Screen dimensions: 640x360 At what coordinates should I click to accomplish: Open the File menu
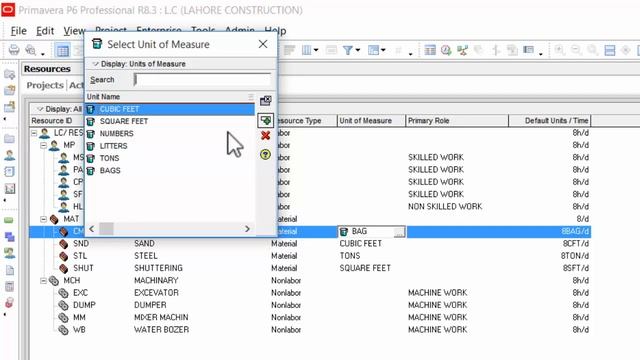[18, 31]
